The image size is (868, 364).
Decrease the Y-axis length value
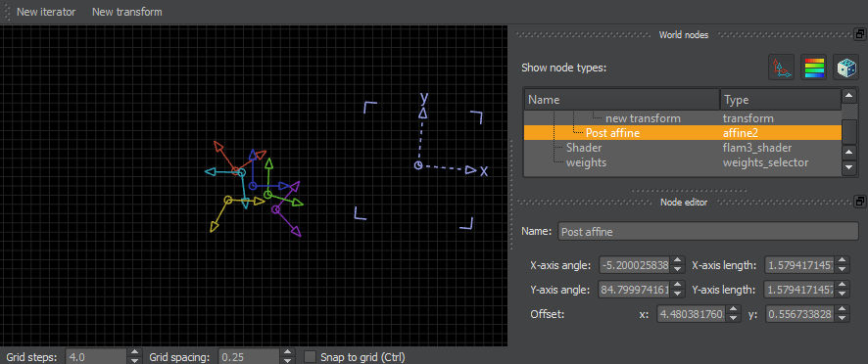842,294
